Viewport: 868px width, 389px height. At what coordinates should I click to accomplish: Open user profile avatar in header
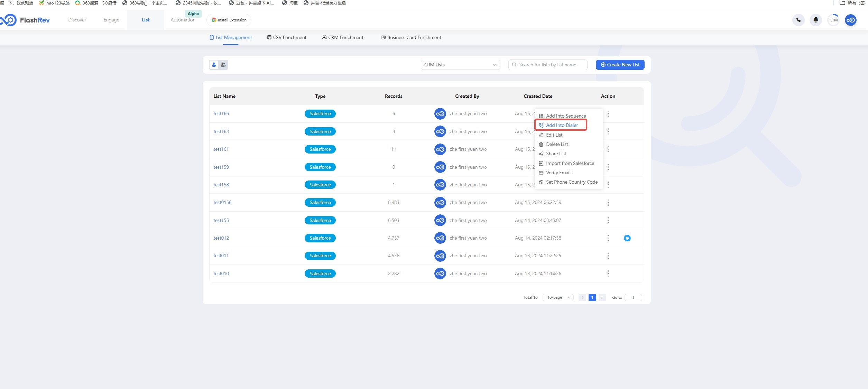point(851,20)
